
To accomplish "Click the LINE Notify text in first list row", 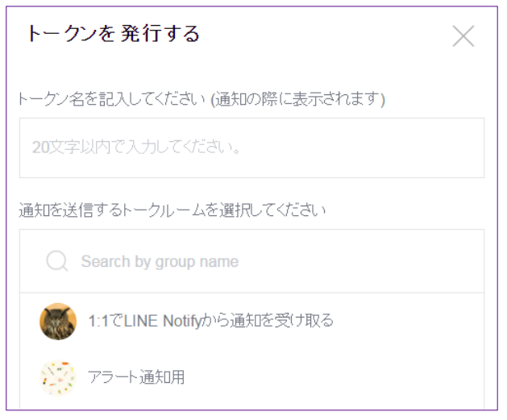I will coord(163,322).
